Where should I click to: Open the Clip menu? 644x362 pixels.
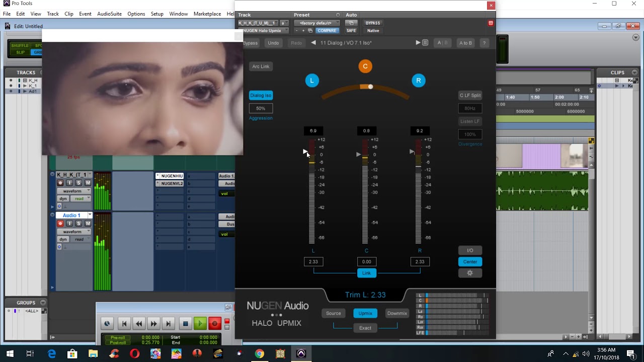69,14
